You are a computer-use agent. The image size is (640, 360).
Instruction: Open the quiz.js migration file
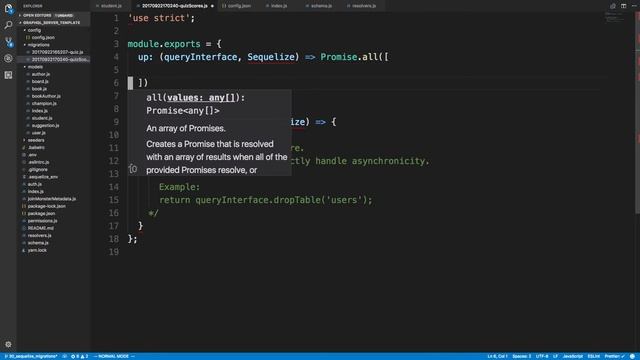[x=57, y=52]
